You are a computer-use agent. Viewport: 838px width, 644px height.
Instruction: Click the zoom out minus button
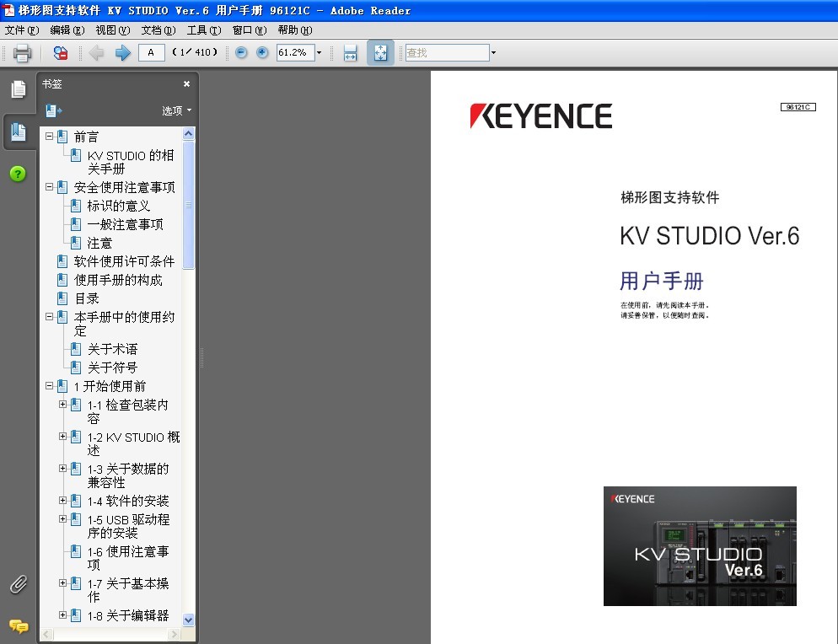click(242, 53)
